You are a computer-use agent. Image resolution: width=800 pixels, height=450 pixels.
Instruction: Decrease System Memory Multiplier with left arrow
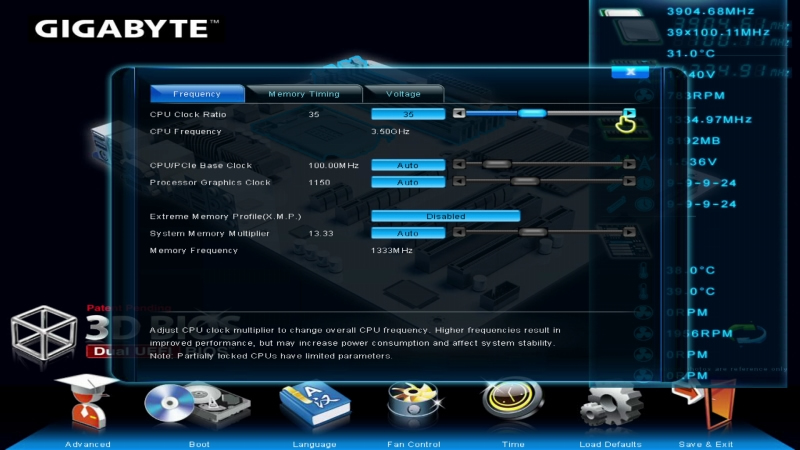[459, 232]
